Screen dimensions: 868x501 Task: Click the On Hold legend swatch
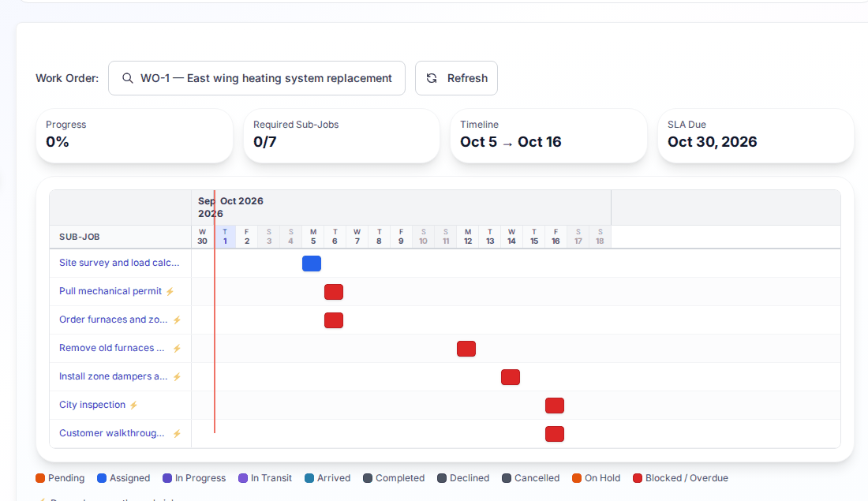(x=577, y=478)
